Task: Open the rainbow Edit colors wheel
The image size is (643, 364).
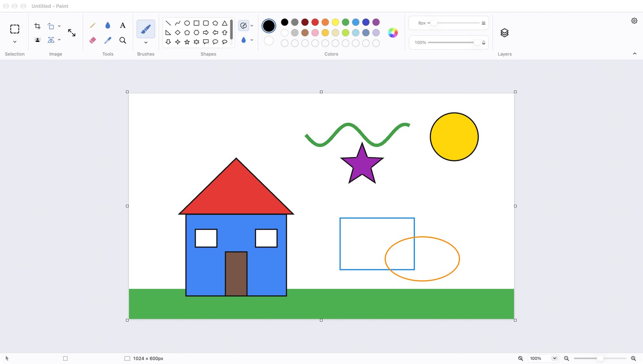Action: click(393, 33)
